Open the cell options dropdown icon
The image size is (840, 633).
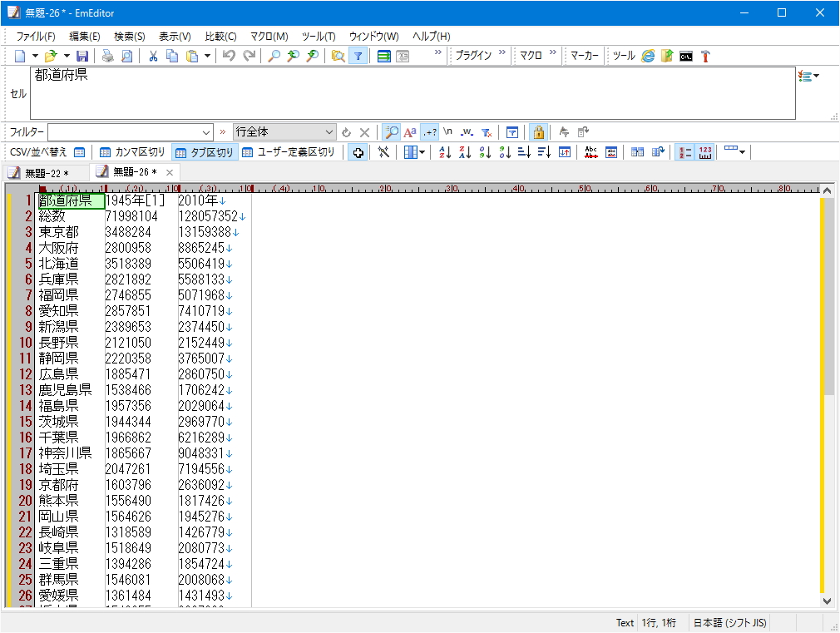[x=808, y=77]
